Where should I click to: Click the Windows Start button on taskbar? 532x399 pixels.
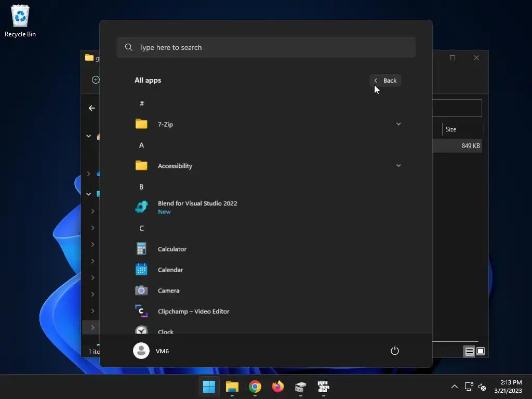coord(209,387)
